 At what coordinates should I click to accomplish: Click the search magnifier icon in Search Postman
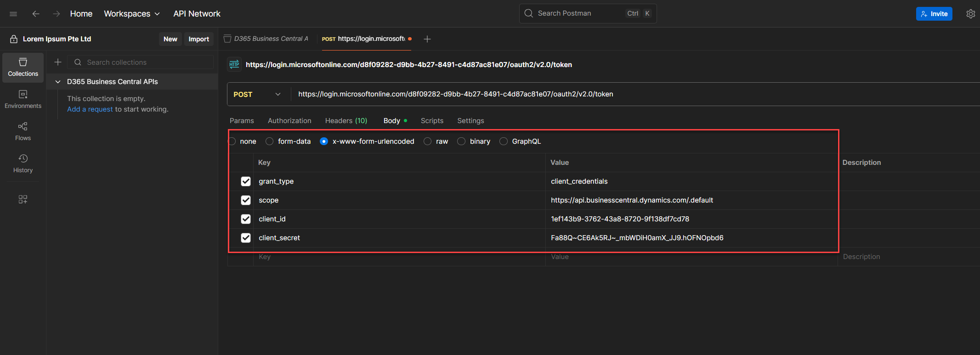[x=529, y=13]
